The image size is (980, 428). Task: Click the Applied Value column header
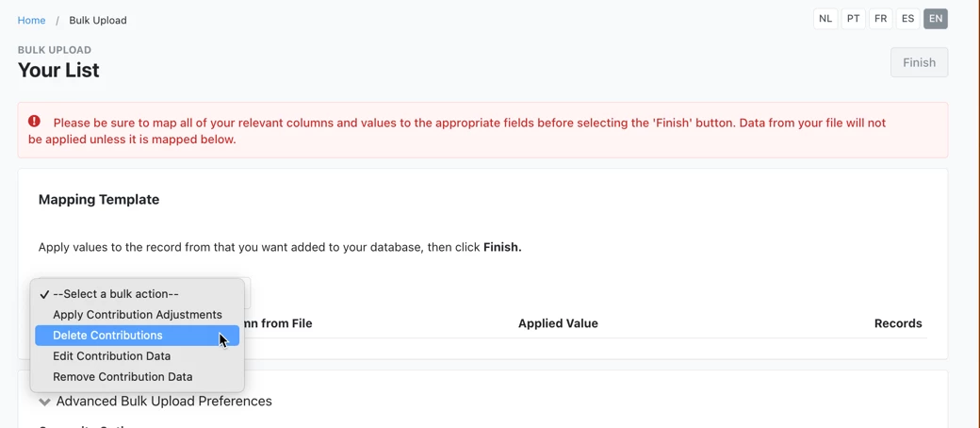(558, 323)
